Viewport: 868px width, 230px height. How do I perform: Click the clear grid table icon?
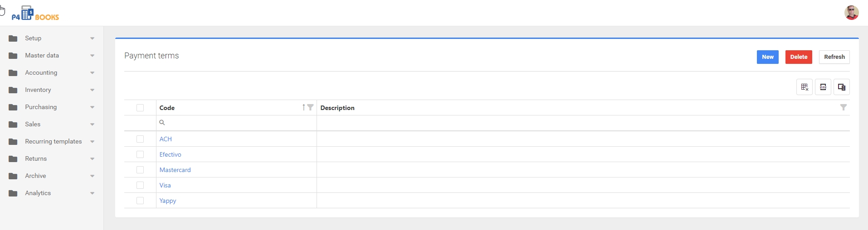804,87
